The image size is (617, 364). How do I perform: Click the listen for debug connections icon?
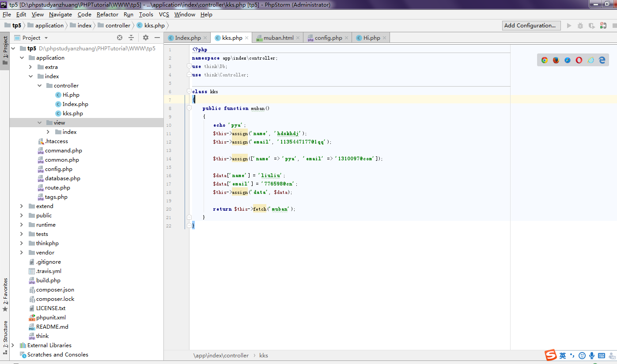603,26
